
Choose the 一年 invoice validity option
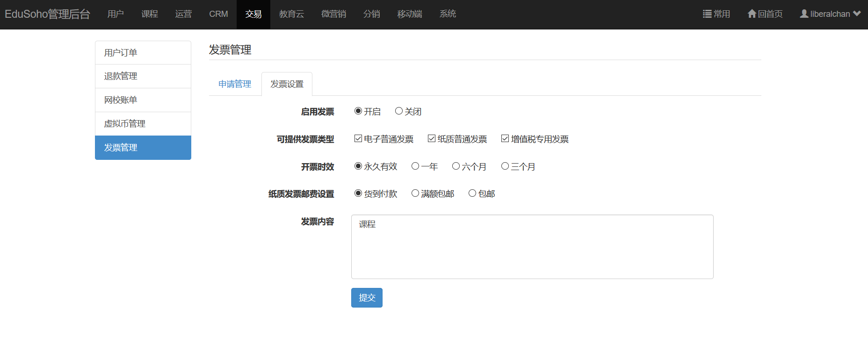(415, 166)
